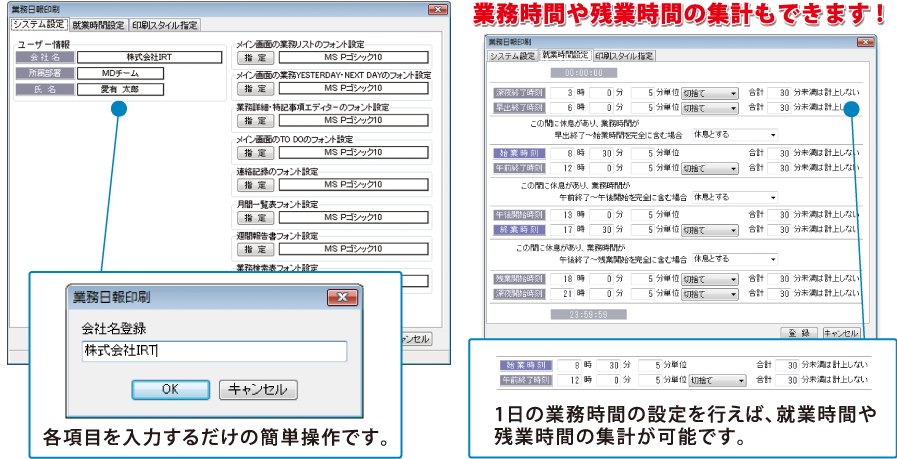Select the 会社名 field showing 株式会社IRT in ユーザー情報
The width and height of the screenshot is (897, 459).
click(149, 58)
